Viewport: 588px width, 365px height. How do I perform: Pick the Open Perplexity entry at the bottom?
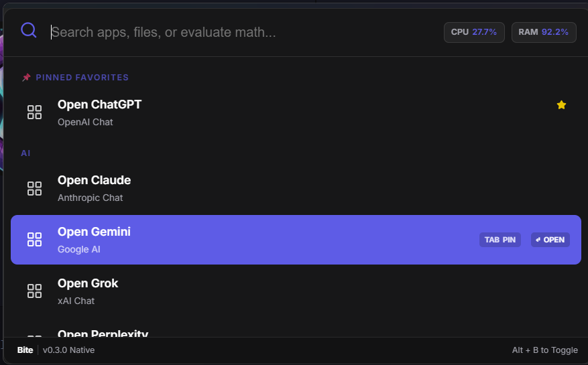[x=103, y=333]
